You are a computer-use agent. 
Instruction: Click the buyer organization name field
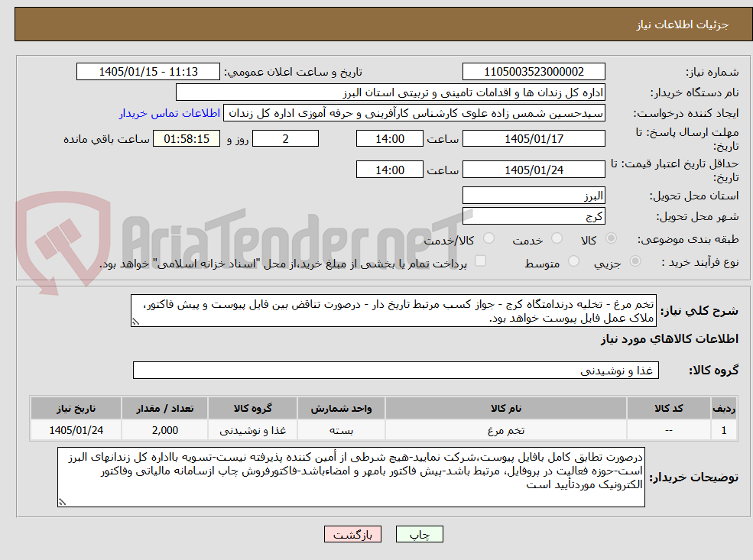coord(391,92)
